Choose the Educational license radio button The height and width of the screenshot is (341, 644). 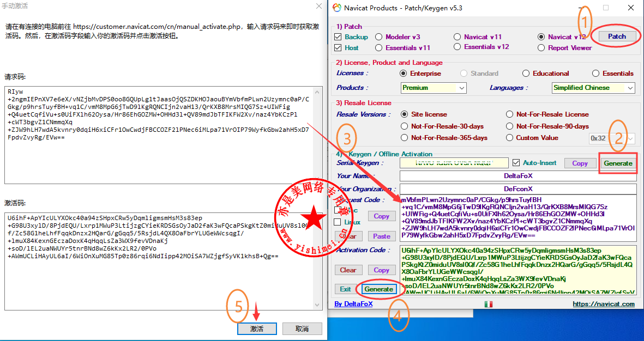tap(526, 74)
